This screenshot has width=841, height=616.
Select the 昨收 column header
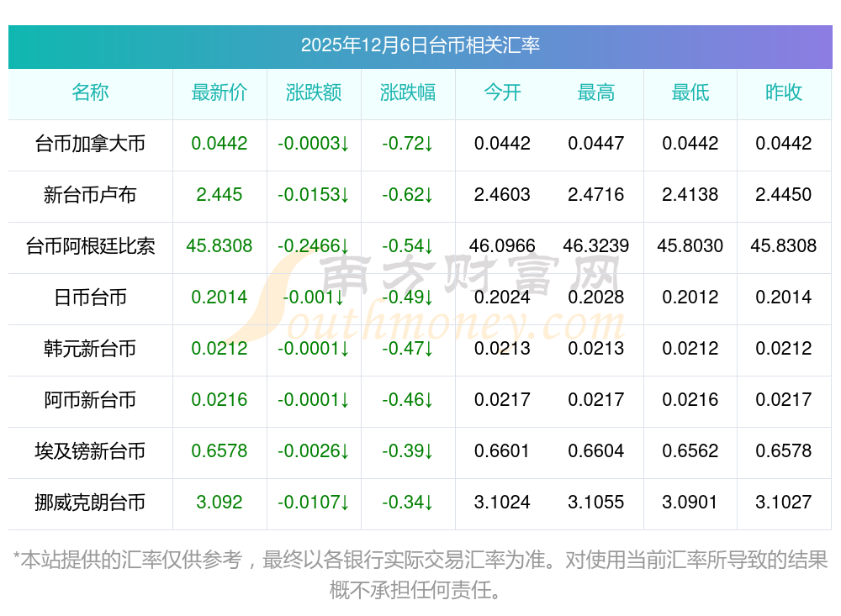784,92
